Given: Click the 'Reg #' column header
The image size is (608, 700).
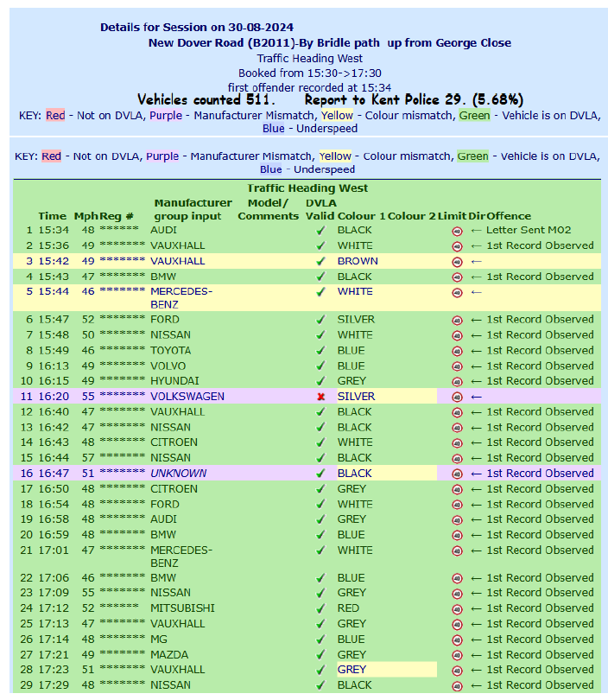Looking at the screenshot, I should [117, 216].
